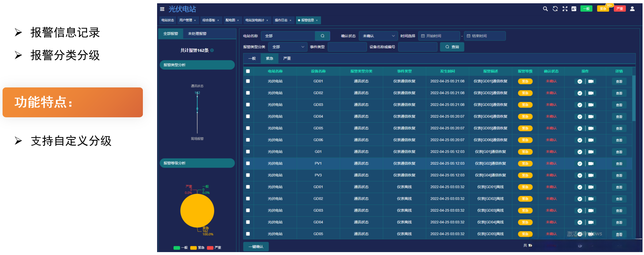Viewport: 644px width, 255px height.
Task: Select the 严重 alarm level tab
Action: (287, 58)
